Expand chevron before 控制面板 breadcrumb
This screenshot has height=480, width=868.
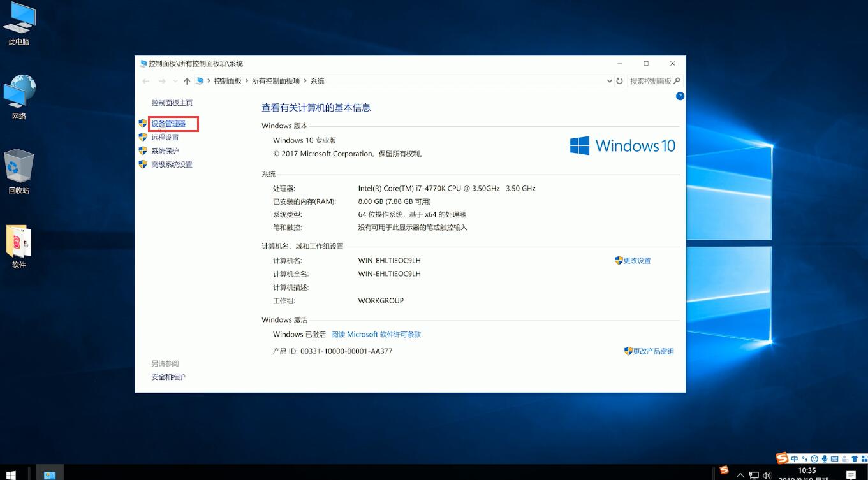click(x=209, y=81)
